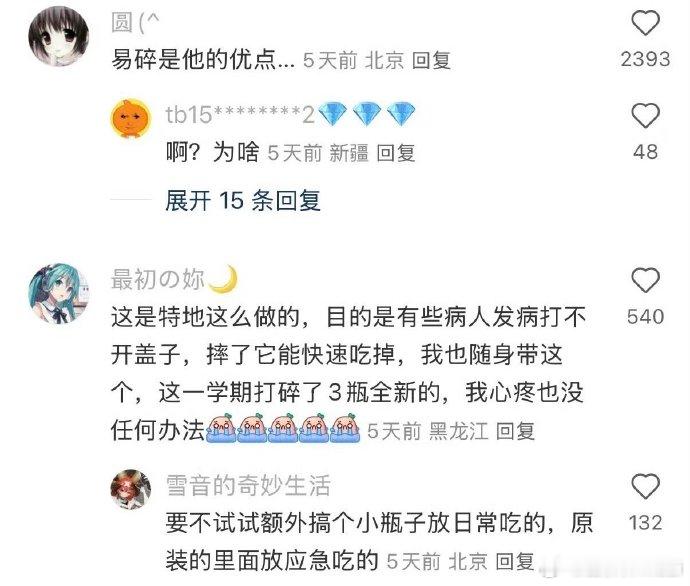The height and width of the screenshot is (586, 690).
Task: Click the crying peach emojis in comment
Action: point(283,428)
